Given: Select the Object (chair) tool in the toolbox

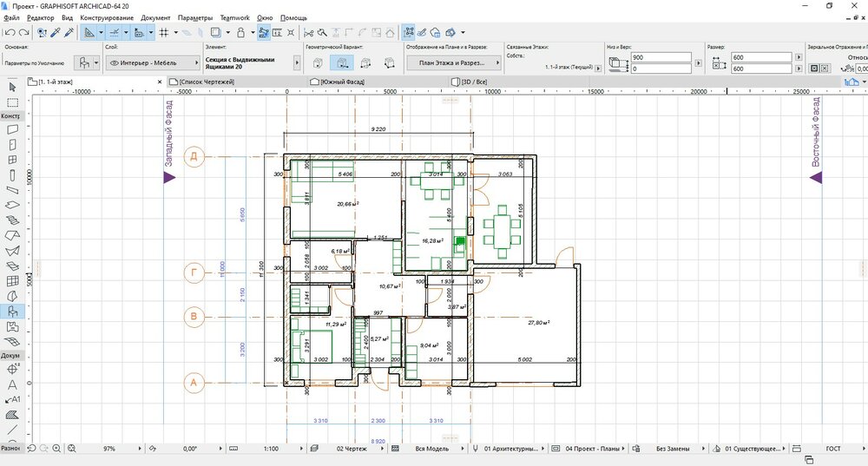Looking at the screenshot, I should click(12, 311).
